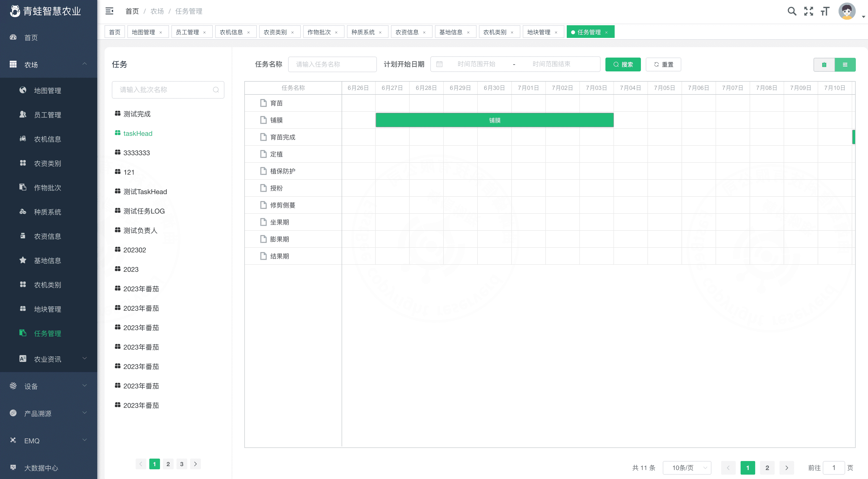
Task: Click the 种质系统 icon in sidebar
Action: click(23, 211)
